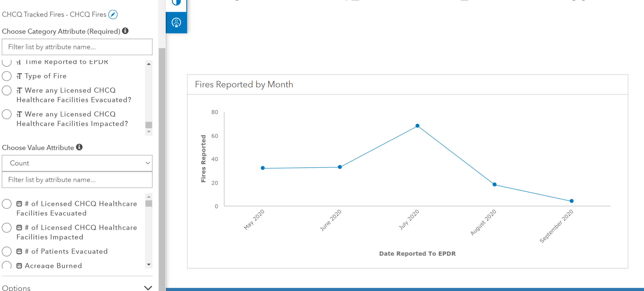Show info for Choose Category Attribute
The width and height of the screenshot is (644, 291).
tap(125, 31)
